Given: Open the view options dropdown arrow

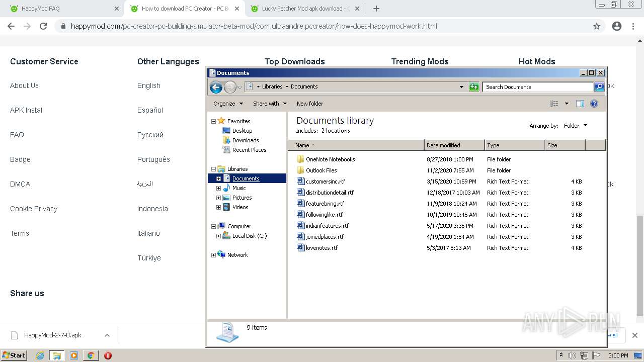Looking at the screenshot, I should point(567,104).
